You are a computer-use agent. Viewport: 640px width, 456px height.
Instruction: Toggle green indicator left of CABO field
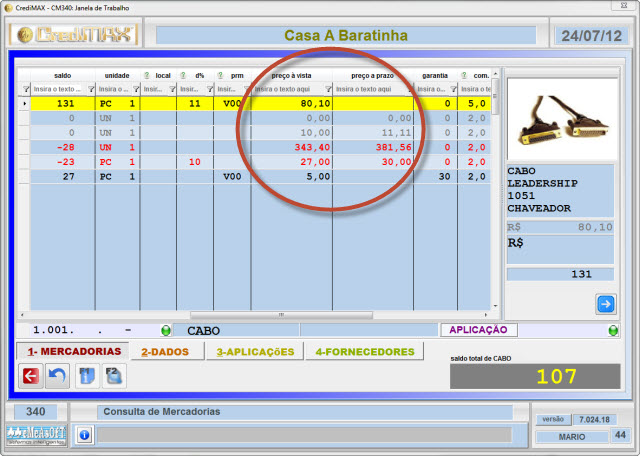click(x=166, y=330)
